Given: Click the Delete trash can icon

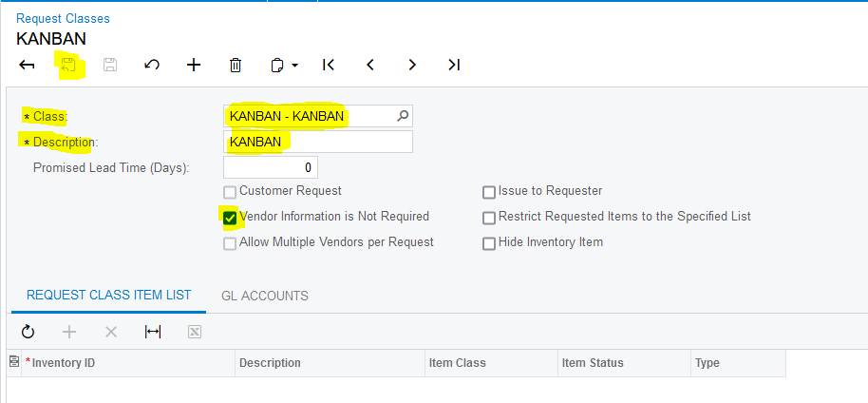Looking at the screenshot, I should click(236, 66).
